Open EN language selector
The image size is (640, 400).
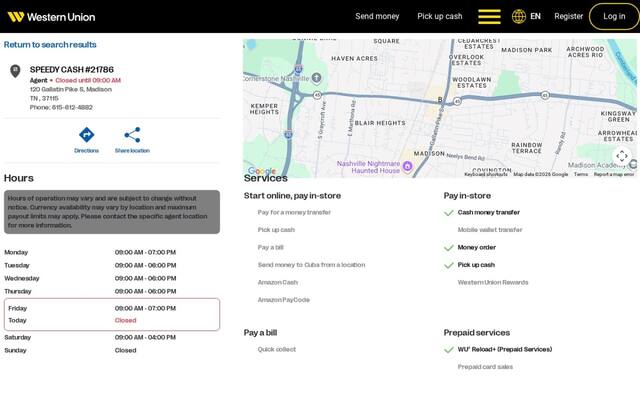pyautogui.click(x=535, y=16)
